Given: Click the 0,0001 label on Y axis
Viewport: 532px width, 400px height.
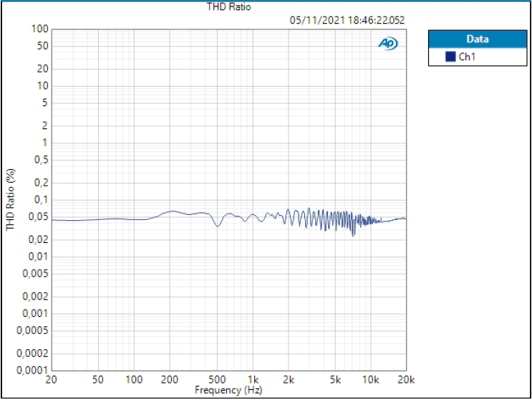Looking at the screenshot, I should point(32,370).
